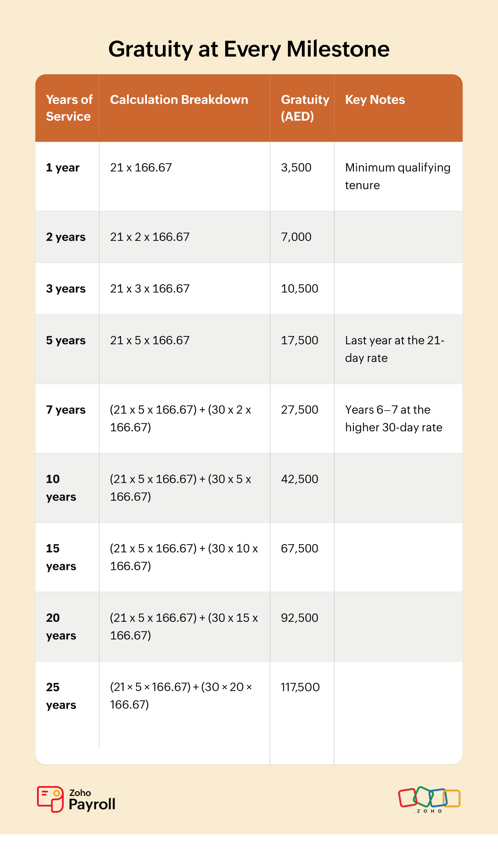This screenshot has height=868, width=498.
Task: Select the '5 years' row label
Action: coord(66,340)
